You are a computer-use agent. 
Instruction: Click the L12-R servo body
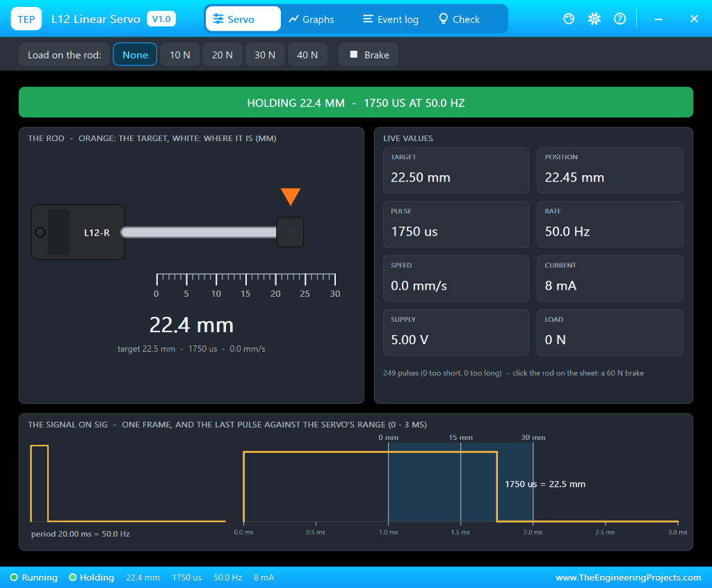(78, 232)
